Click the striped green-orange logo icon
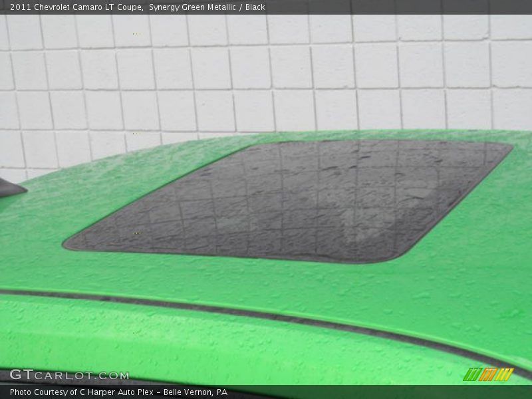Screen dimensions: 532x399 (x=488, y=374)
